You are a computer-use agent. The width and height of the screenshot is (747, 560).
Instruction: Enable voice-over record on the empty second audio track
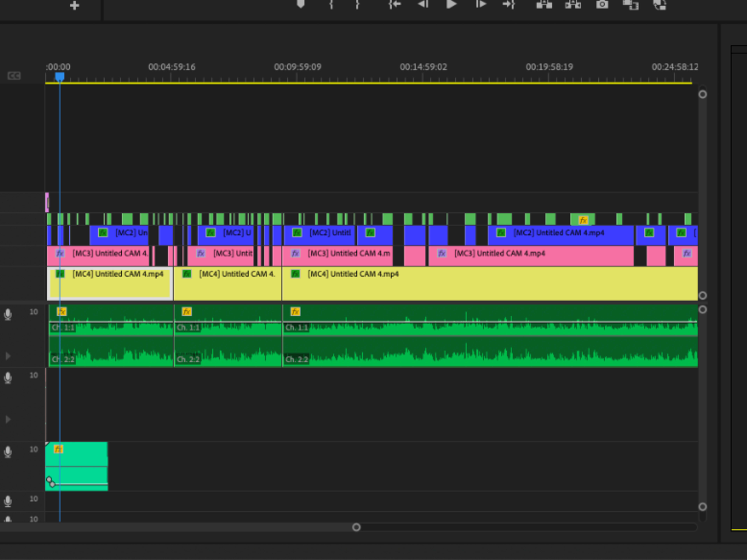pos(8,378)
